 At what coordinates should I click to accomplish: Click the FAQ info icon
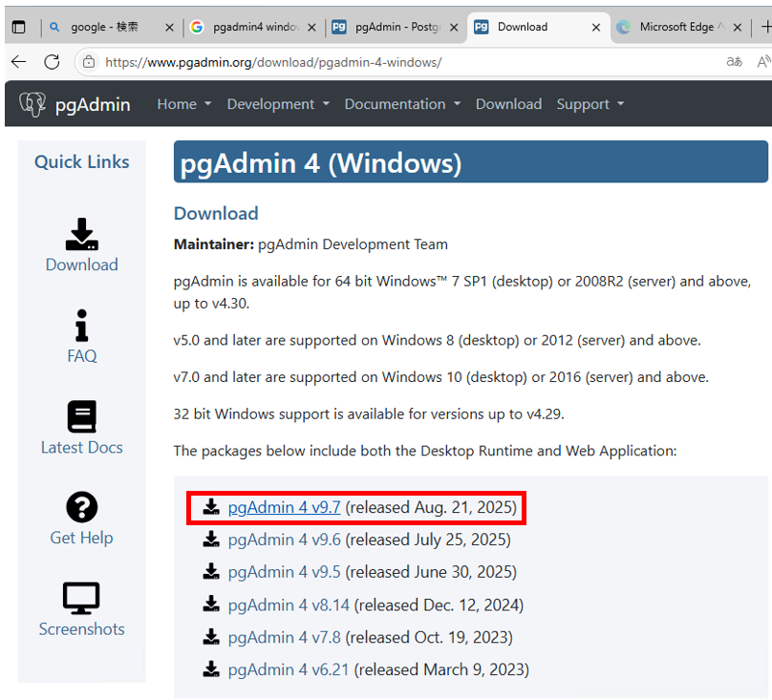(82, 326)
